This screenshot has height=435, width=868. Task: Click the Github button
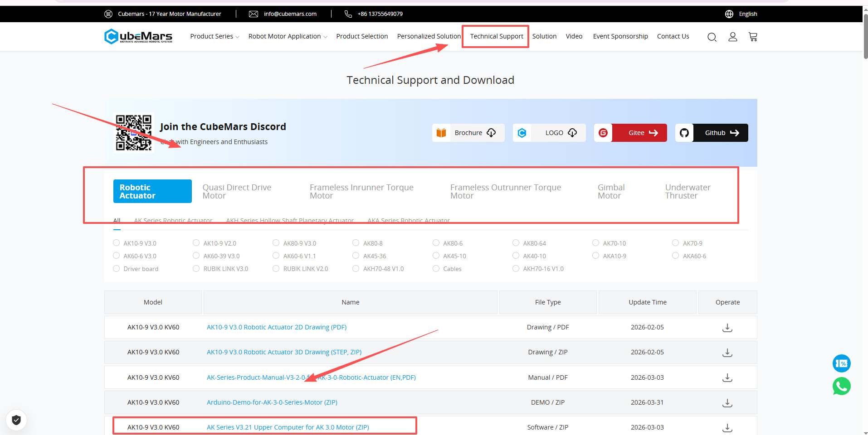pyautogui.click(x=712, y=133)
